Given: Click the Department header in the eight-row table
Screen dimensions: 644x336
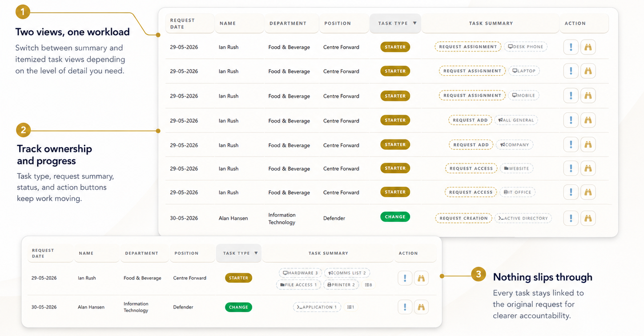Looking at the screenshot, I should click(291, 24).
